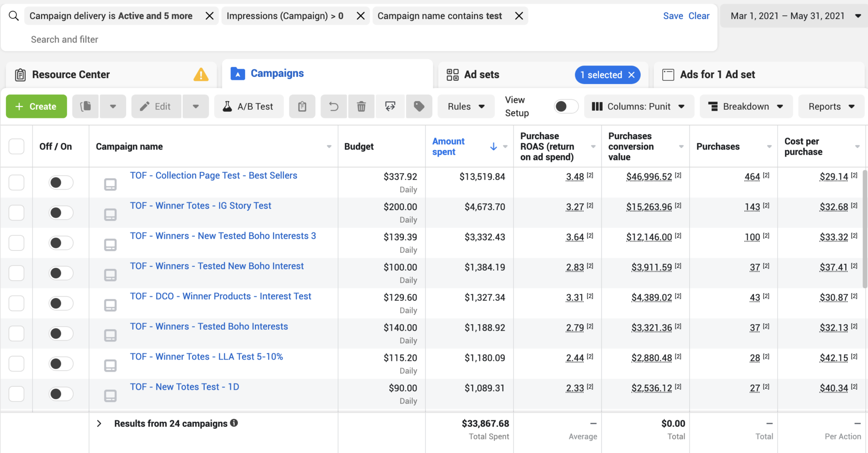The image size is (868, 453).
Task: Click the Amount spent sort arrow icon
Action: point(493,146)
